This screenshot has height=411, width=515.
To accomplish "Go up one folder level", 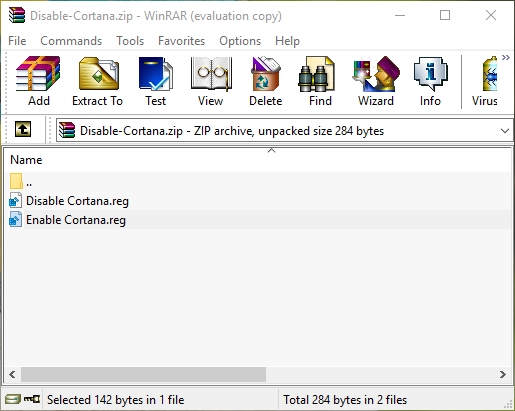I will coord(23,129).
